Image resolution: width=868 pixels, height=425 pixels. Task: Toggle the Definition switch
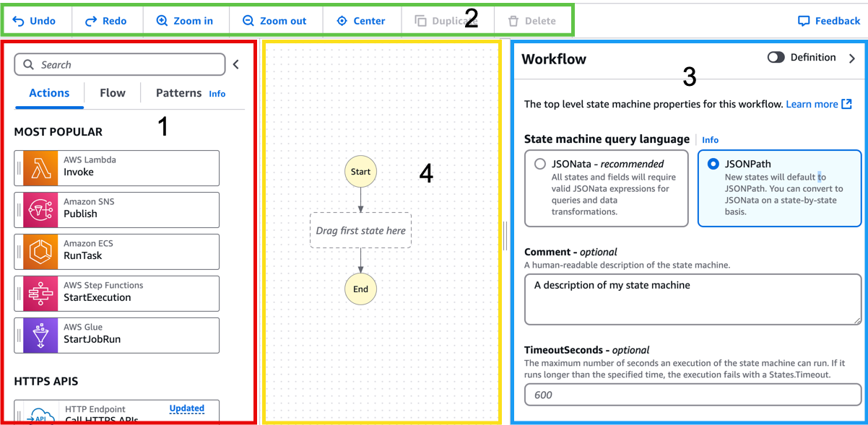tap(776, 58)
